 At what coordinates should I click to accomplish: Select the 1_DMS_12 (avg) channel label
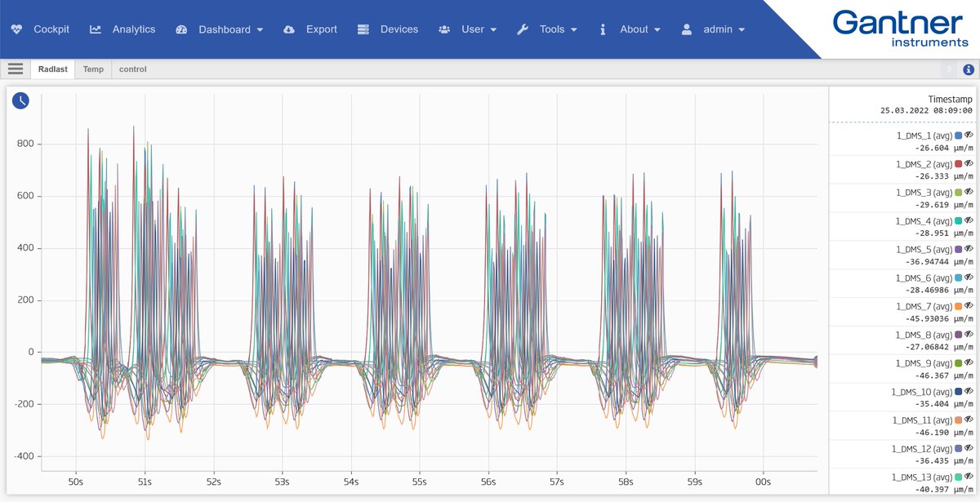920,449
